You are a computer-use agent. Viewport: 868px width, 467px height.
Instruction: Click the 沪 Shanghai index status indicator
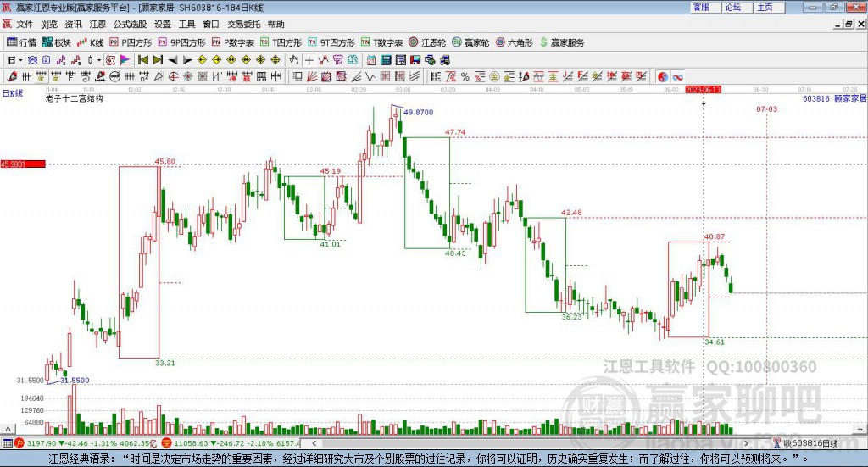pyautogui.click(x=19, y=442)
